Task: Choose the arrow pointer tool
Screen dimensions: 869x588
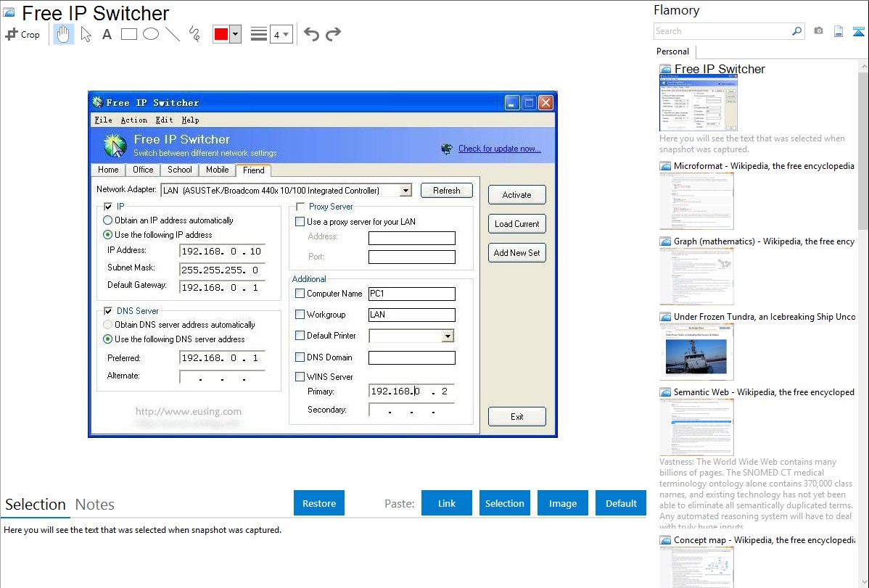Action: (86, 34)
